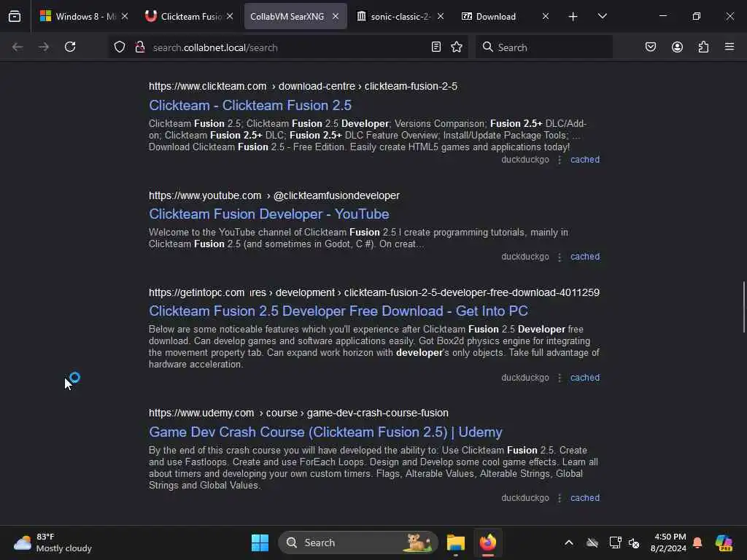Open the extensions puzzle icon
The image size is (747, 560).
coord(703,47)
